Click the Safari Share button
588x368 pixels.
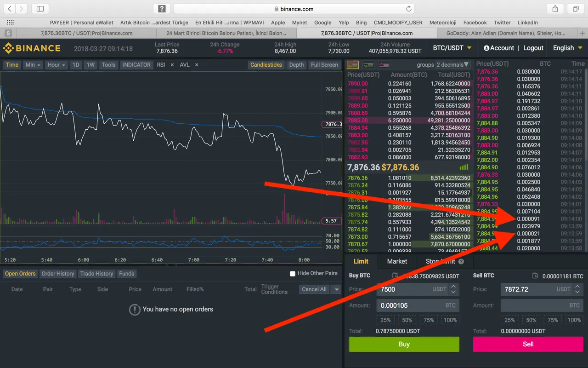[555, 9]
